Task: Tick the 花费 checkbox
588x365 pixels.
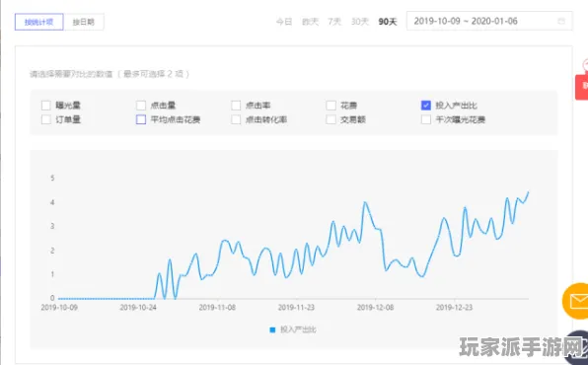Action: tap(331, 106)
